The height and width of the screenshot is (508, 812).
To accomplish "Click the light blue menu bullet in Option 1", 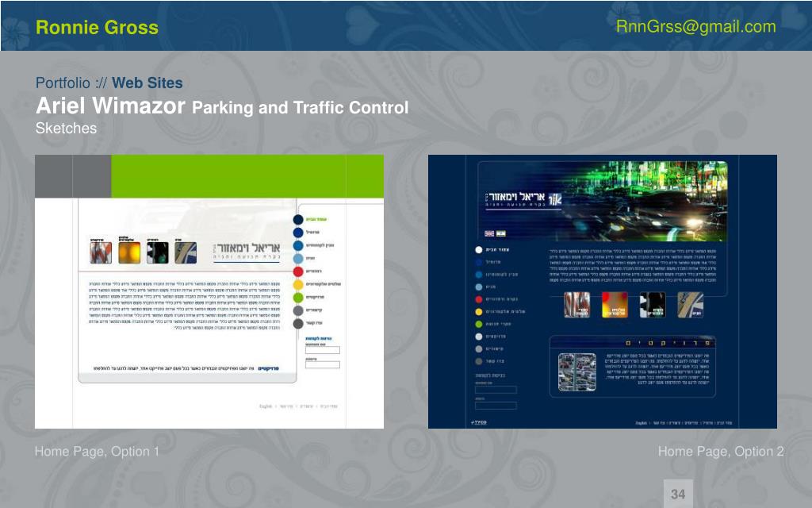I will [x=298, y=259].
